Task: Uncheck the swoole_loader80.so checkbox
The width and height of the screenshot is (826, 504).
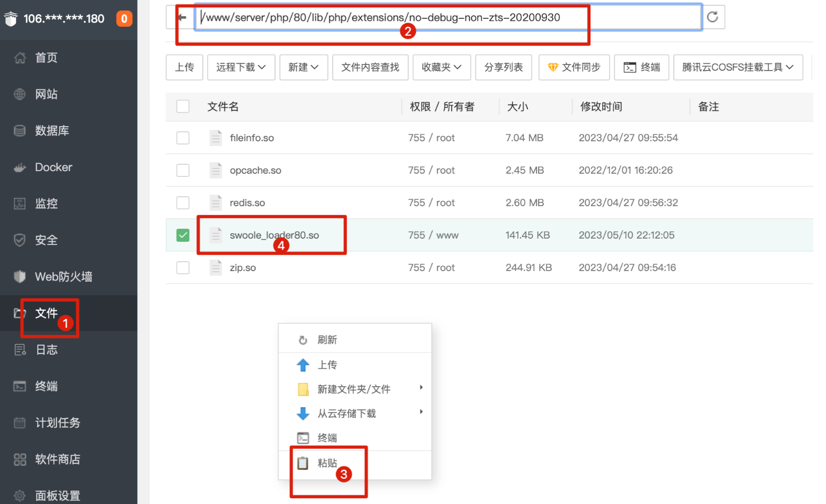Action: pos(183,235)
